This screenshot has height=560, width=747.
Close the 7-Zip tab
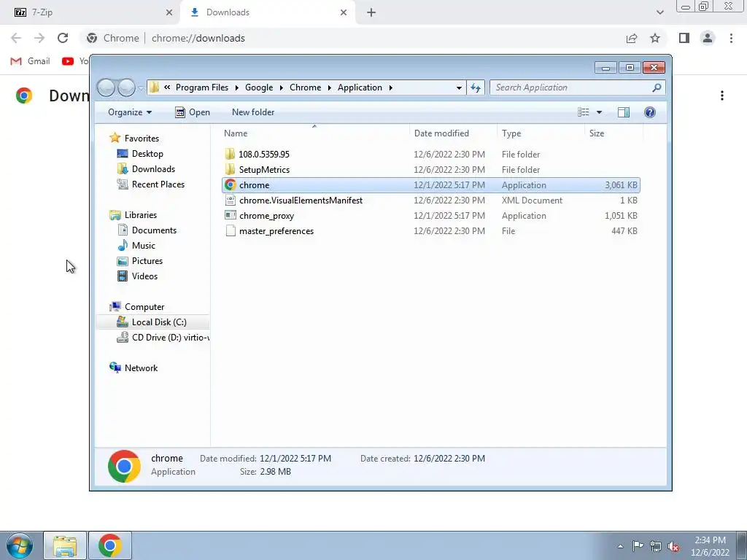(169, 13)
